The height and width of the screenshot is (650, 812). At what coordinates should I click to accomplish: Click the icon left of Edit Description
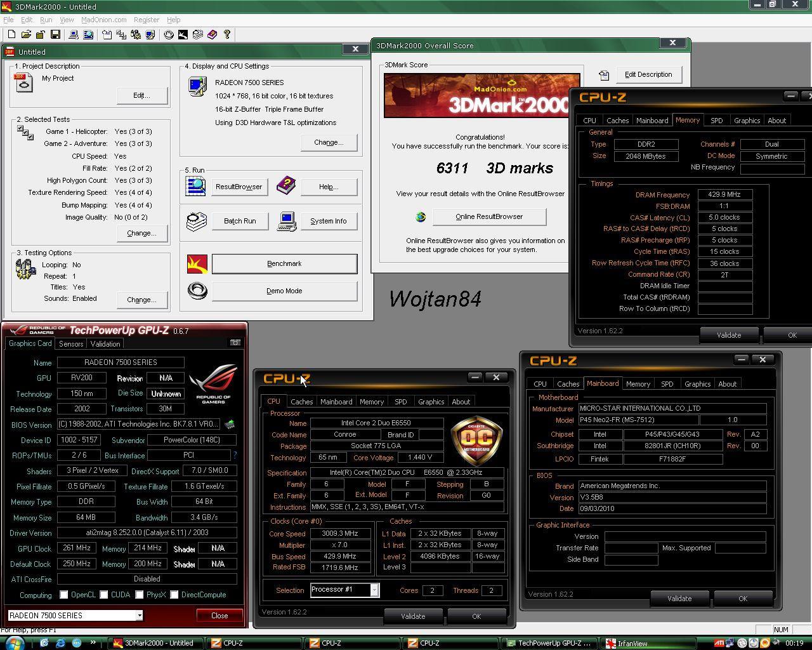(x=604, y=75)
